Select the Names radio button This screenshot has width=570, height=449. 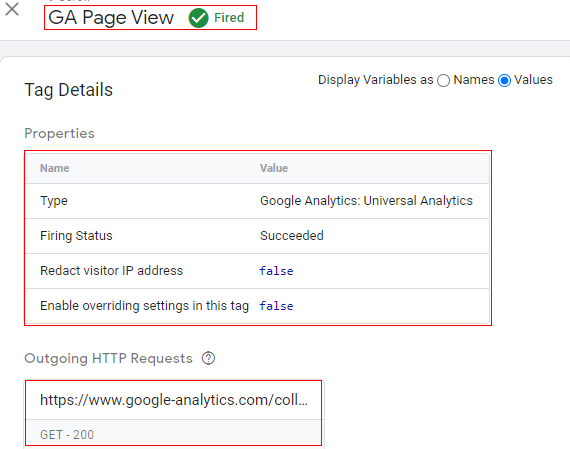(x=443, y=80)
